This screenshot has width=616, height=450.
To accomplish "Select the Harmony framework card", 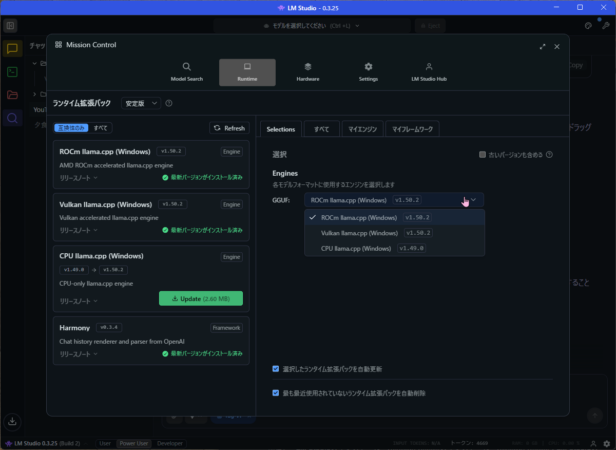I will tap(151, 341).
